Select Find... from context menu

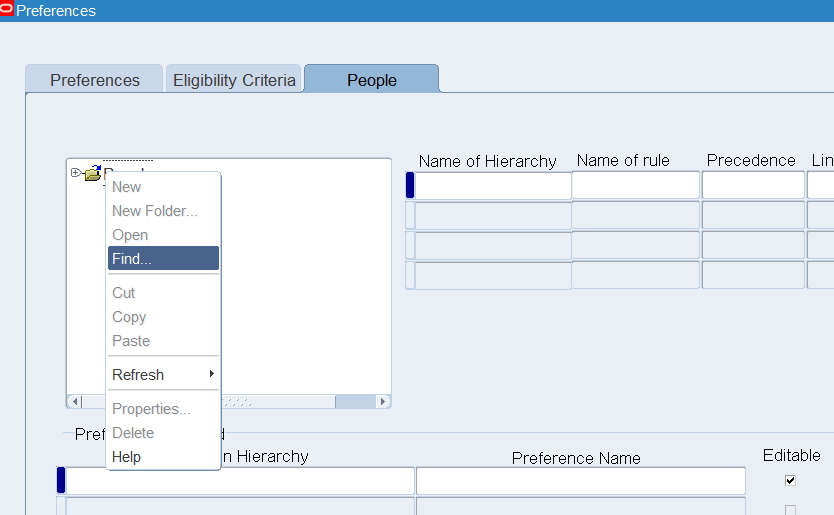click(x=163, y=259)
